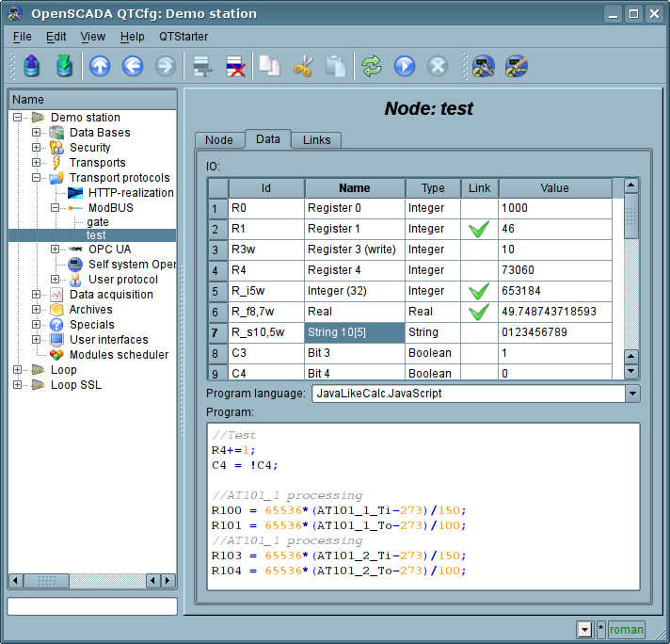Collapse the ModBUS tree node

[x=56, y=208]
